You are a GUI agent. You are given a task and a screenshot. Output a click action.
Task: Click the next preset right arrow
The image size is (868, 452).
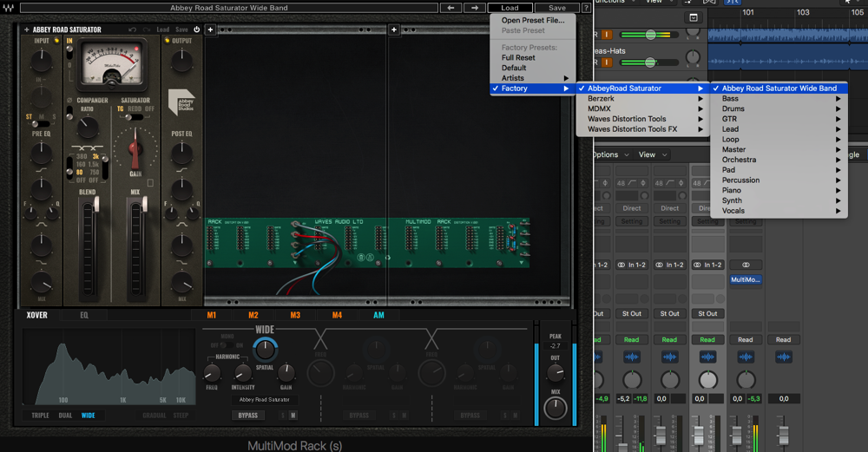(474, 8)
